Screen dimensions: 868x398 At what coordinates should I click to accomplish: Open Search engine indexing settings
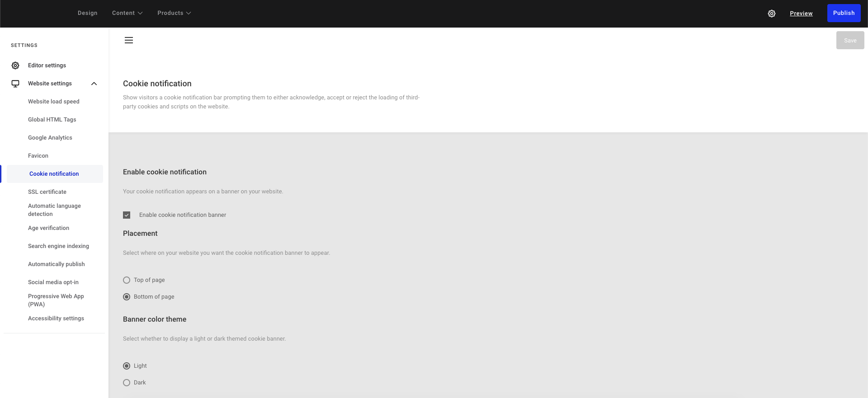tap(58, 246)
